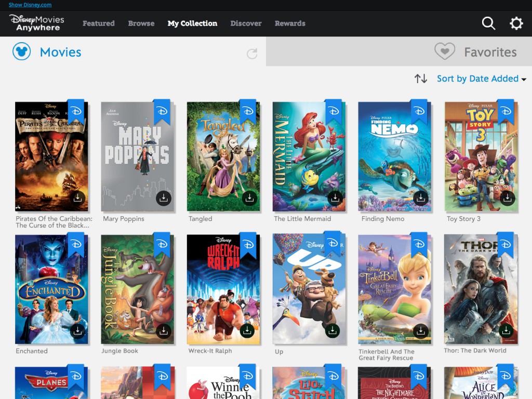532x399 pixels.
Task: Toggle sort order with up-down arrows
Action: (421, 79)
